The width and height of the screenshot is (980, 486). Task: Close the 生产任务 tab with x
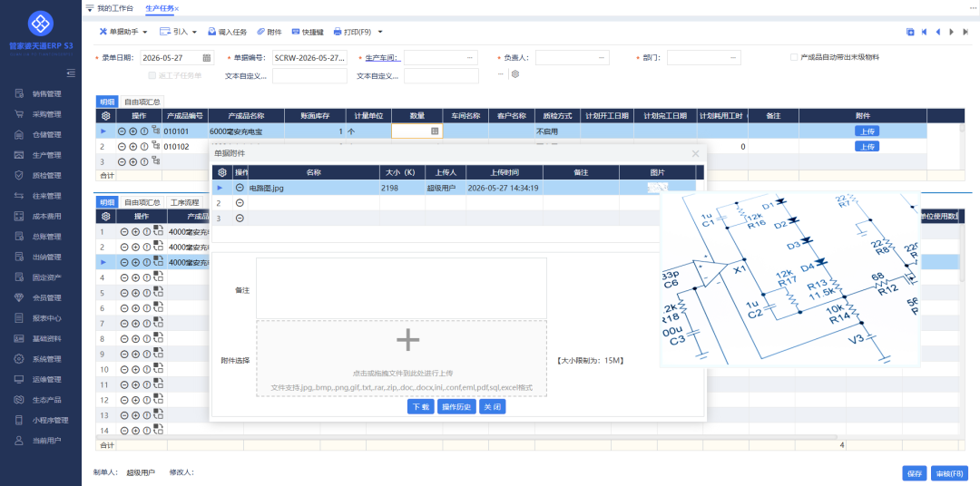[x=177, y=9]
